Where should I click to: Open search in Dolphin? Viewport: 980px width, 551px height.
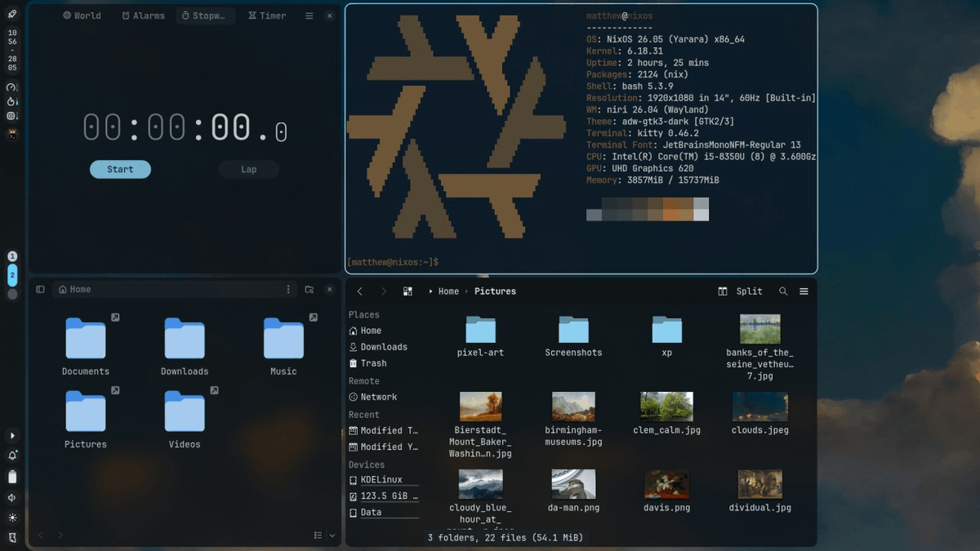pos(783,291)
